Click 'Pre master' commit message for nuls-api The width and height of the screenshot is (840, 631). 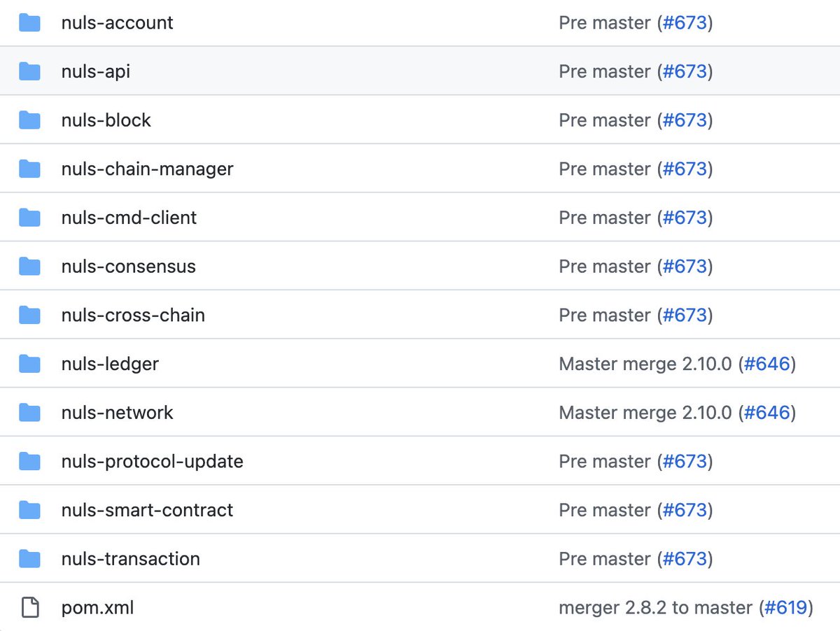tap(605, 71)
